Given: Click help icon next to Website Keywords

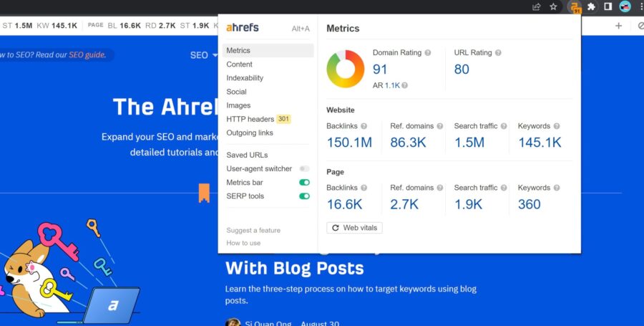Looking at the screenshot, I should click(x=557, y=126).
